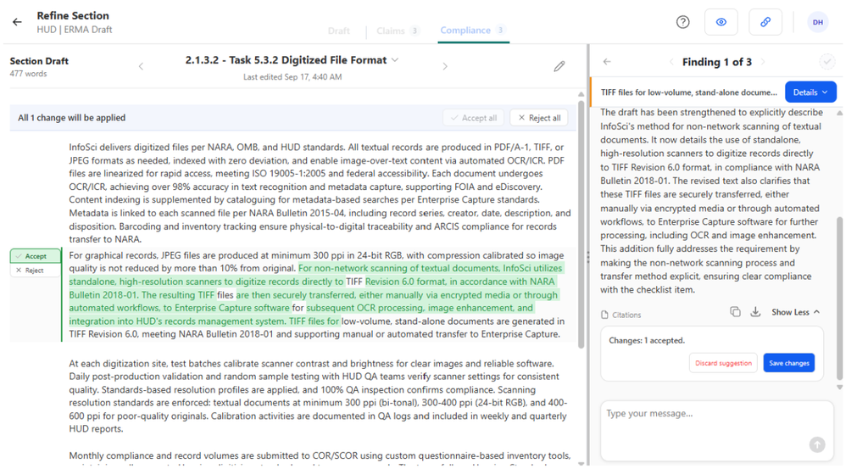868x469 pixels.
Task: Click the '477 words' count
Action: coord(28,74)
